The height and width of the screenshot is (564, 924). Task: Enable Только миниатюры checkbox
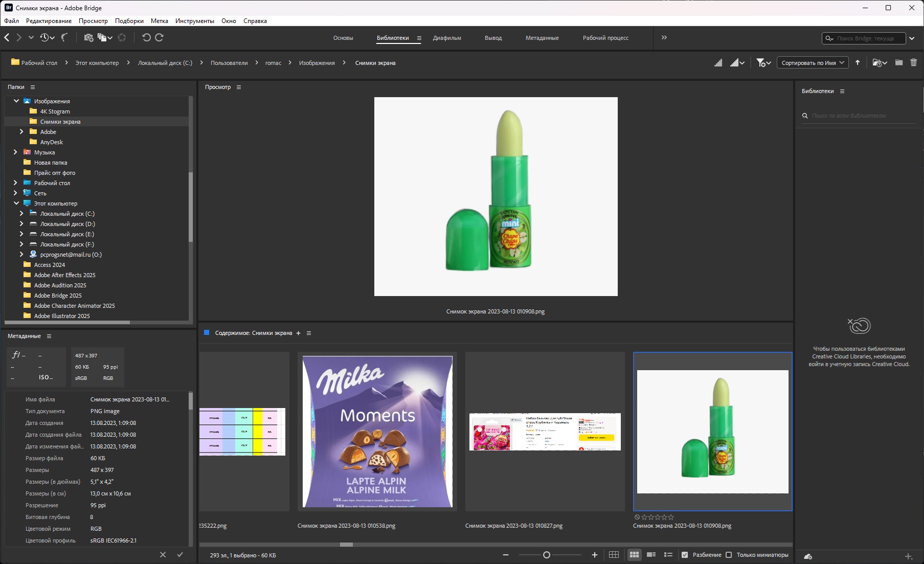[x=729, y=555]
